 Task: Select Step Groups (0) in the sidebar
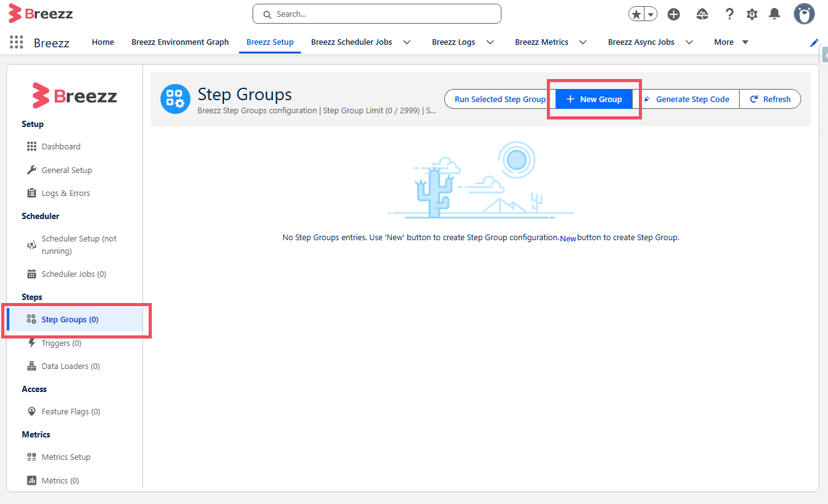(75, 319)
